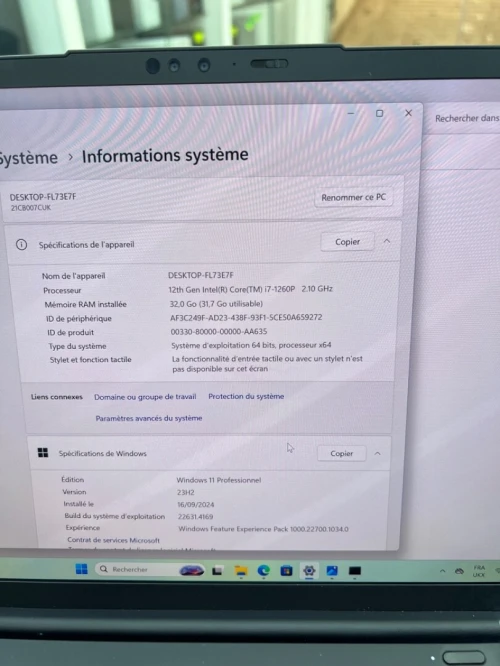The height and width of the screenshot is (666, 500).
Task: Open Contrat de services Microsoft link
Action: 113,540
